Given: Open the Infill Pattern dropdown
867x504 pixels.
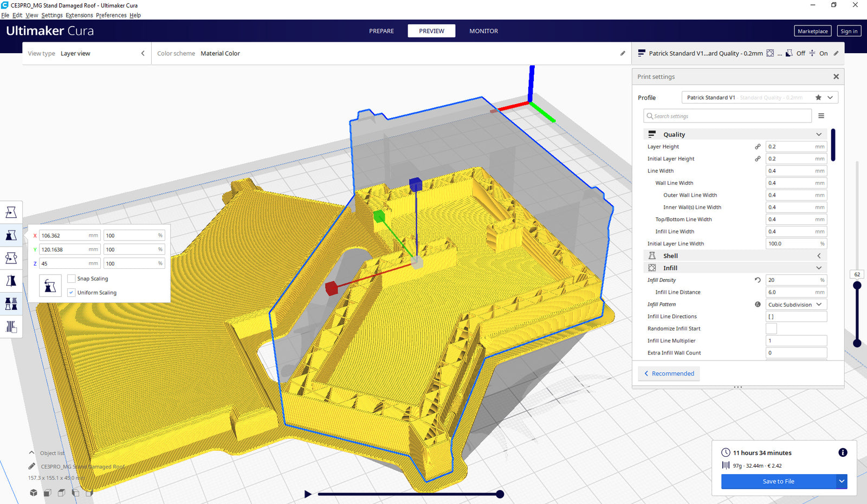Looking at the screenshot, I should [x=795, y=304].
